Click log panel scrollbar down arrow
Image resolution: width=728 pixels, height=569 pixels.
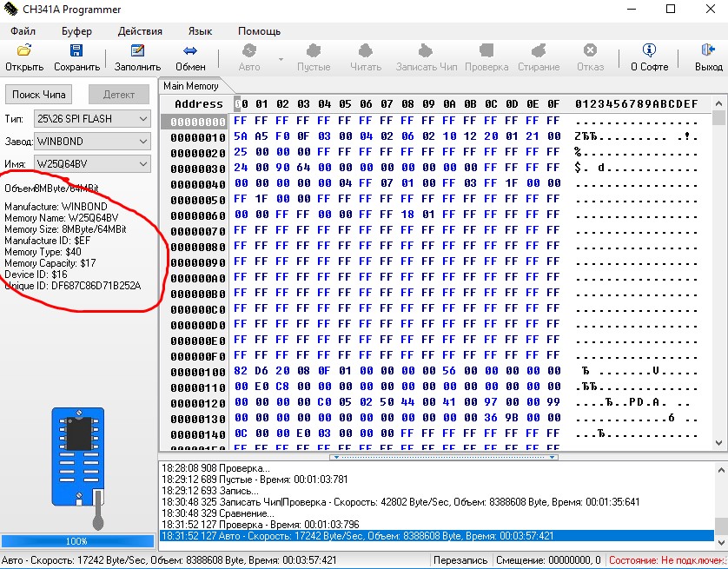tap(720, 541)
